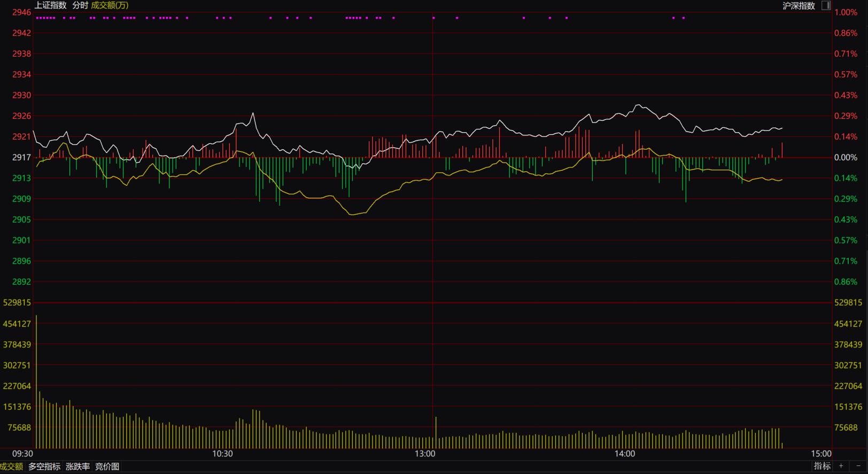Screen dimensions: 868x474
Task: Open the 指标 indicator selector
Action: click(823, 466)
